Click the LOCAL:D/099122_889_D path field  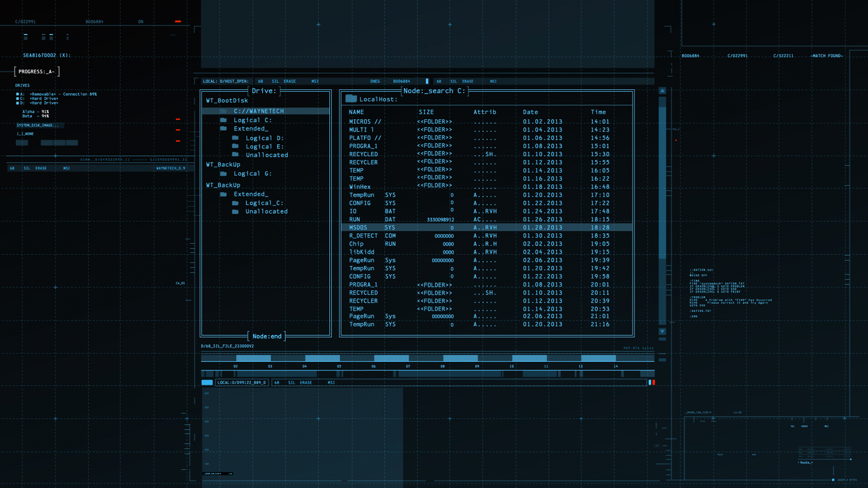pos(242,383)
